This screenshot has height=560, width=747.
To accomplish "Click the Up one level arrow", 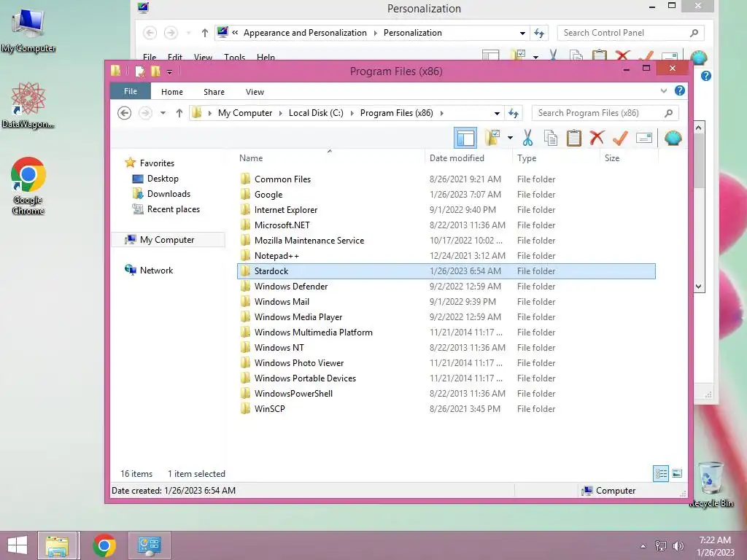I will tap(179, 113).
